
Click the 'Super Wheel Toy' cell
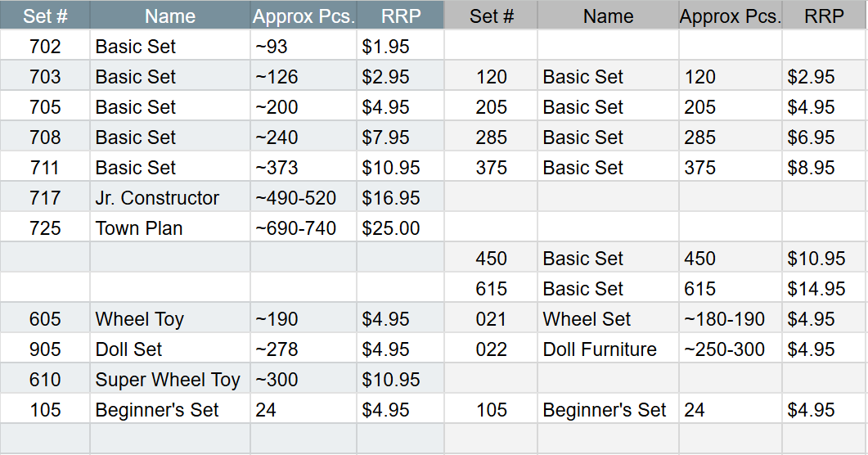(x=170, y=380)
